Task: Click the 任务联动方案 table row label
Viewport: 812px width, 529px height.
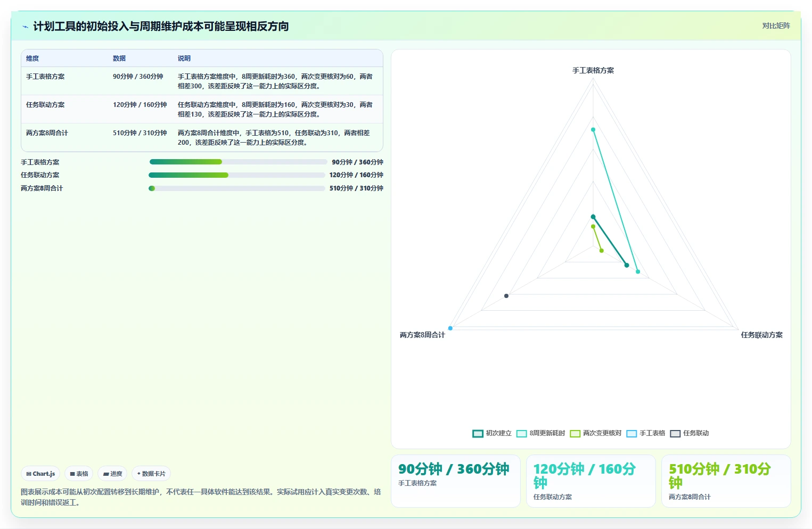Action: 45,105
